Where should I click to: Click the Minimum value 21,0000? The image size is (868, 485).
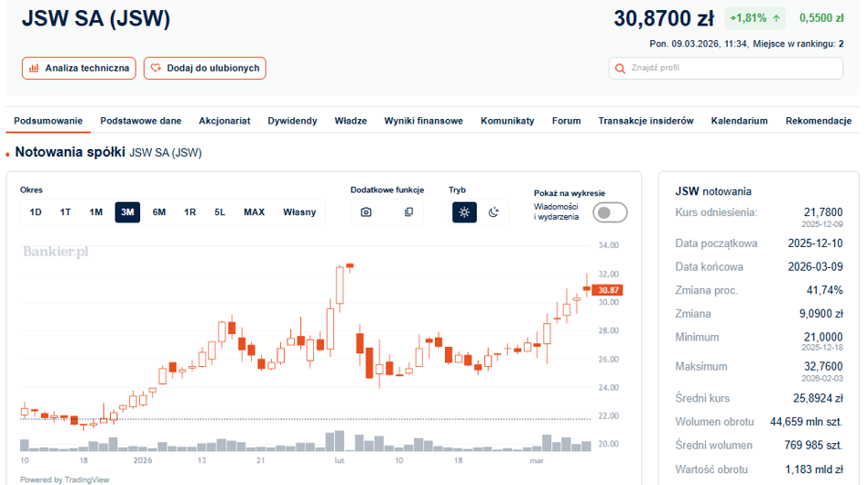(823, 337)
